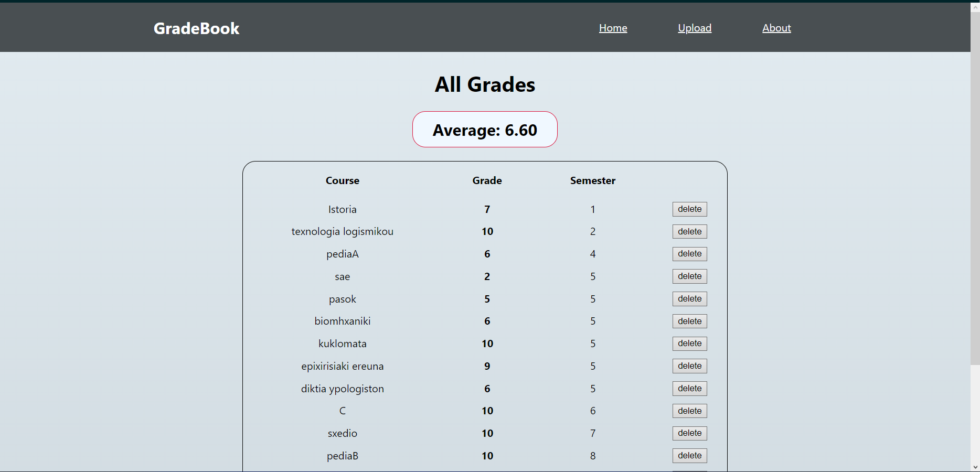This screenshot has height=472, width=980.
Task: Delete the C course grade
Action: point(689,411)
